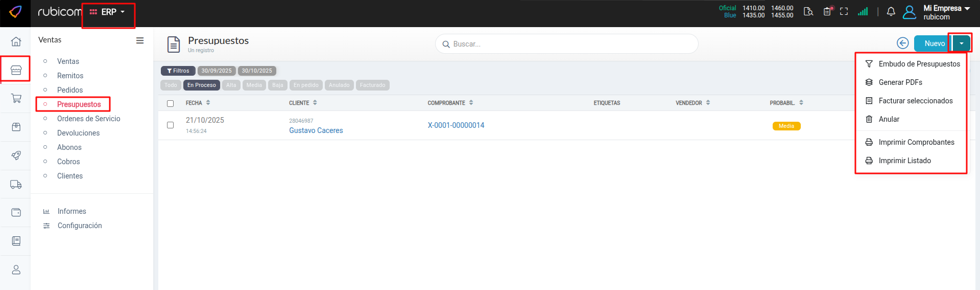
Task: Click the delivery truck sidebar icon
Action: tap(16, 185)
